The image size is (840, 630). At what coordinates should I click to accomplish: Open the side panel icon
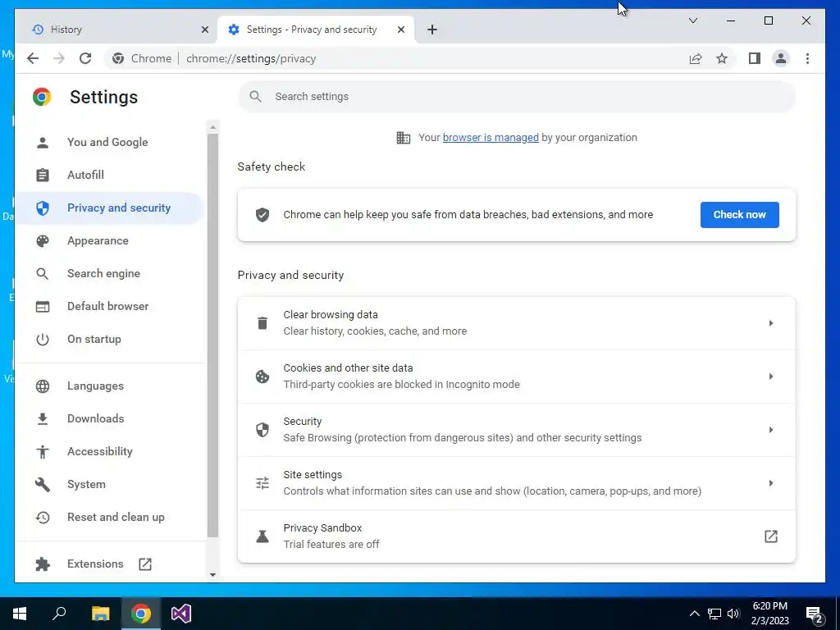point(755,58)
